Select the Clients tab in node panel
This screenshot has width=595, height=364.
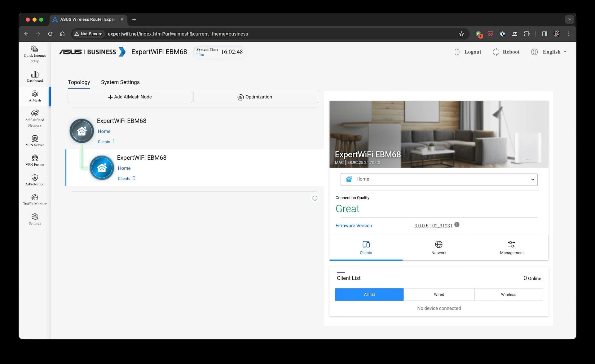(x=366, y=248)
